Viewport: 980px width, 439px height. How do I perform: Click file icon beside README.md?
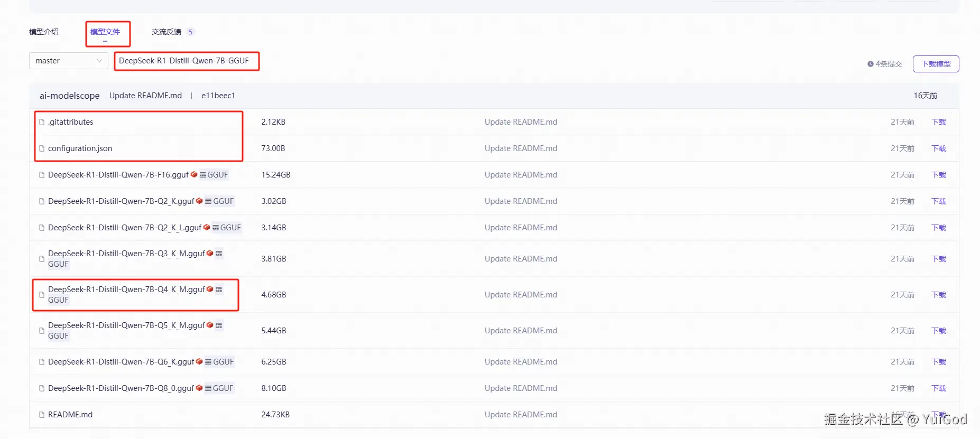(42, 415)
